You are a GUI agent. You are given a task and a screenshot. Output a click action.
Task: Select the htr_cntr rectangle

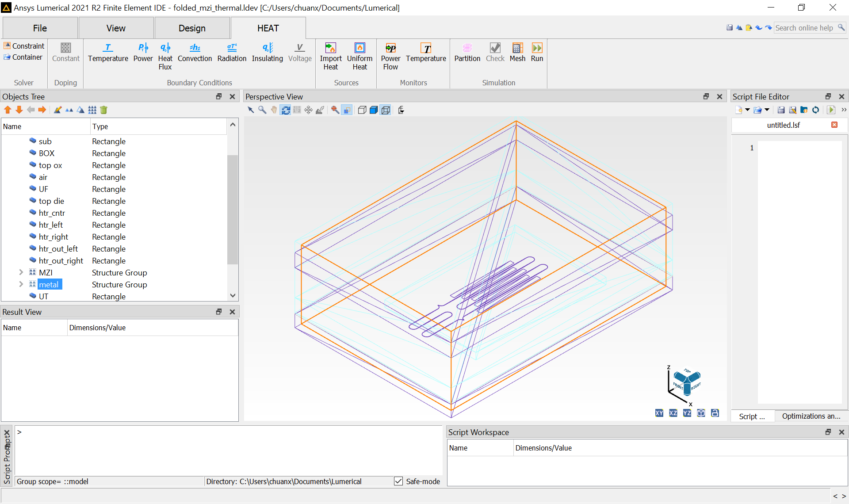point(52,213)
